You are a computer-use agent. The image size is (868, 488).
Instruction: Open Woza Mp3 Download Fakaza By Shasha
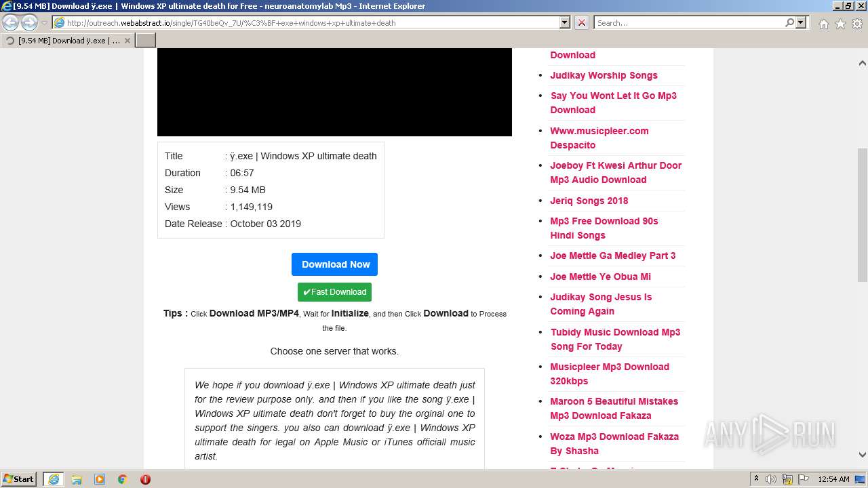click(x=614, y=443)
